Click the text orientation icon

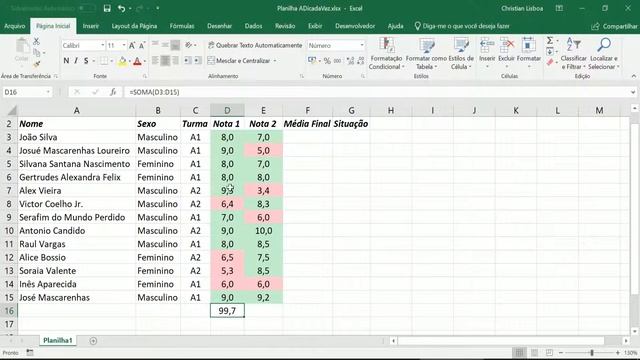(189, 45)
